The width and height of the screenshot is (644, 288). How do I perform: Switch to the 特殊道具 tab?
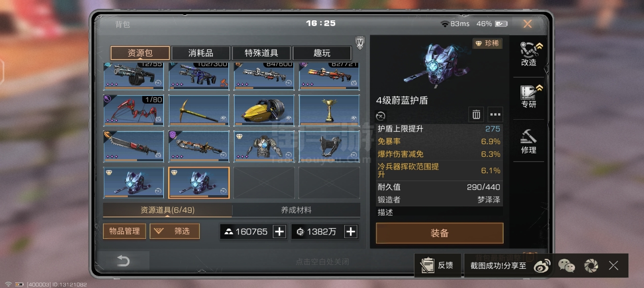[x=262, y=53]
